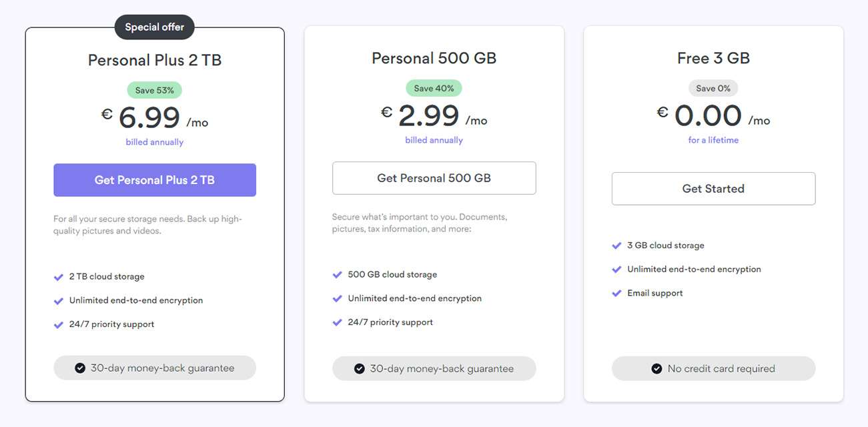
Task: Click checkmark icon beside 2 TB cloud storage
Action: 59,277
